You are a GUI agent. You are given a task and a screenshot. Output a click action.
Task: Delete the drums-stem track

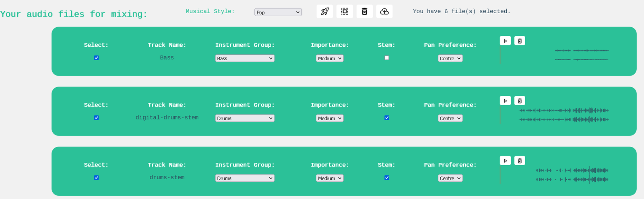click(x=520, y=160)
